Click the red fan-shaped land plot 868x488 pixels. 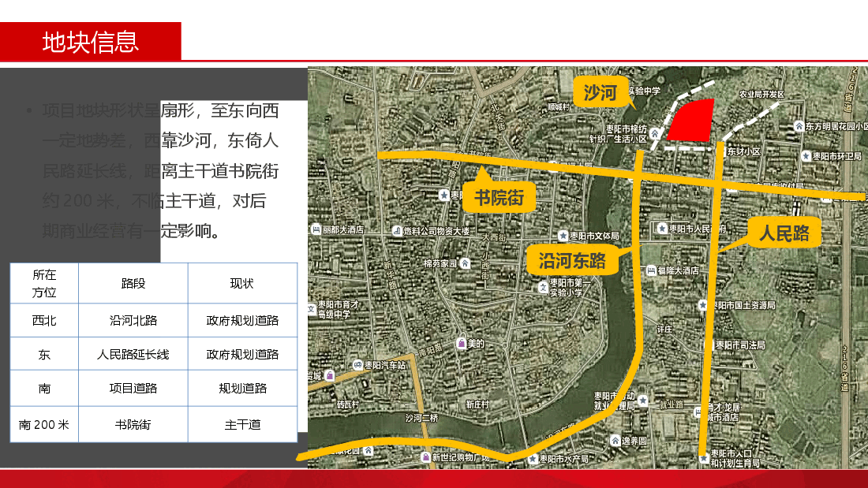[692, 120]
